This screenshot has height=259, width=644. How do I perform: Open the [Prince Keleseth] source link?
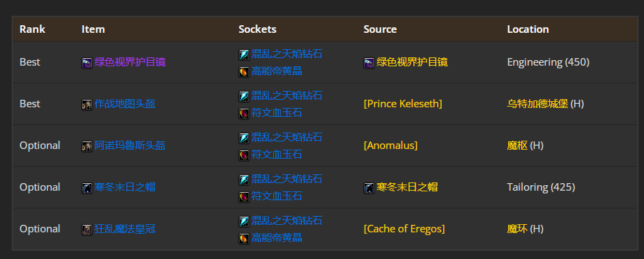pos(403,104)
